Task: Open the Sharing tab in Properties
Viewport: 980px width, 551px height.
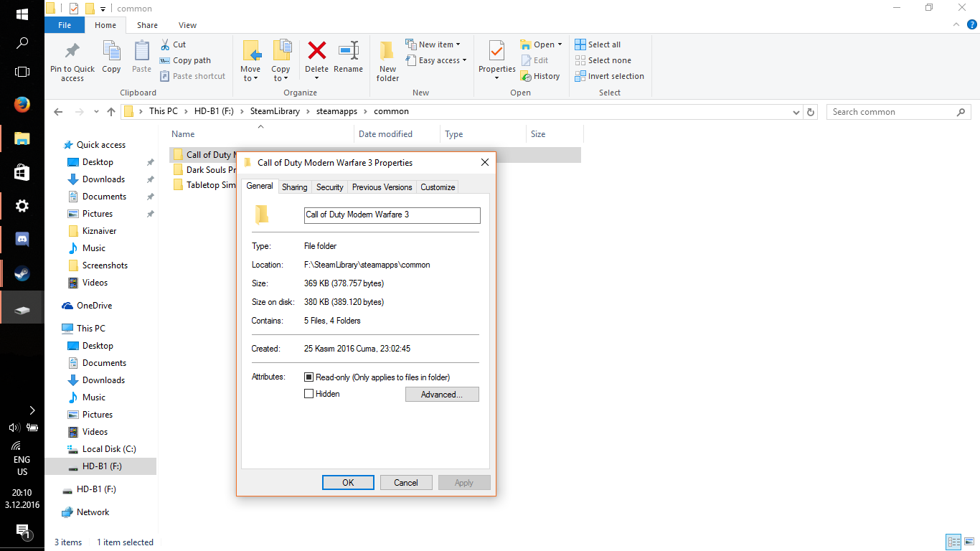Action: tap(294, 187)
